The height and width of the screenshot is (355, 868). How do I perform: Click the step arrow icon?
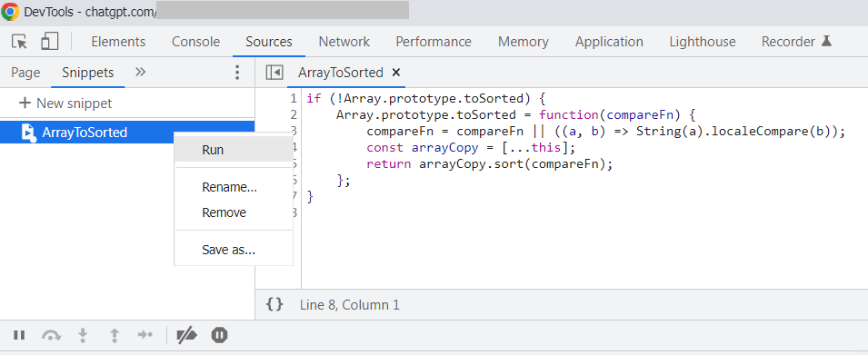click(145, 334)
